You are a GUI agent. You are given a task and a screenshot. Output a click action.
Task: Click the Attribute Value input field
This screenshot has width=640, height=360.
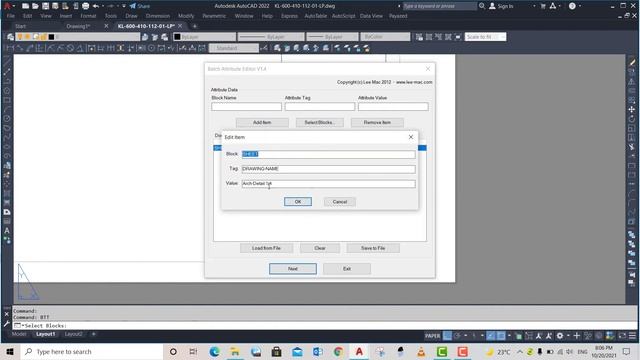pos(393,107)
